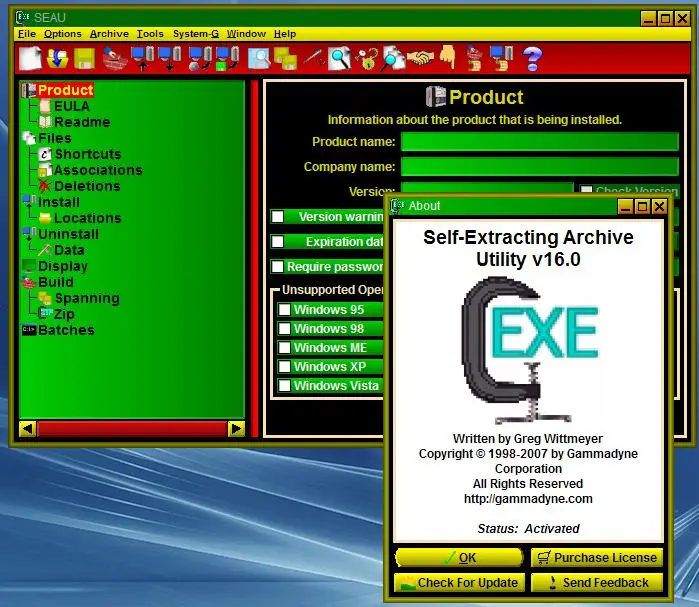This screenshot has height=607, width=699.
Task: Select the Install tree node
Action: [58, 202]
